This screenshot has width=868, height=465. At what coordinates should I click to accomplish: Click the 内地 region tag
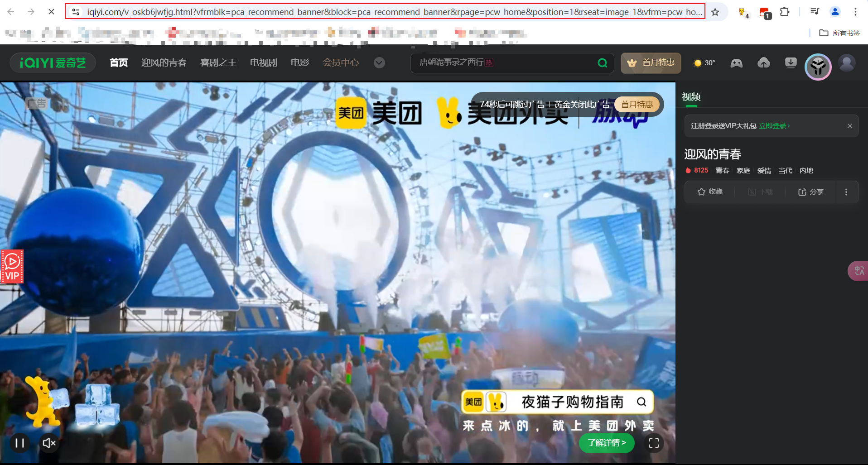pos(806,171)
